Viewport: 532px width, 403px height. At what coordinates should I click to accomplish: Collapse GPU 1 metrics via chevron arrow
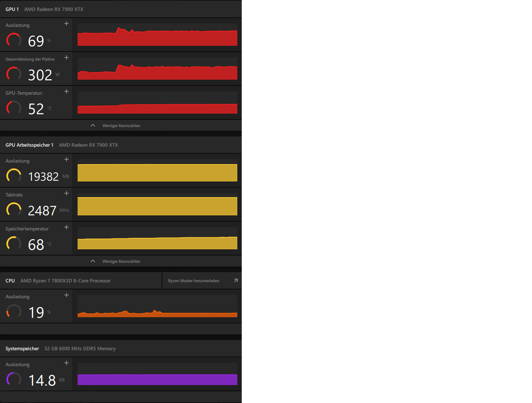click(x=93, y=125)
